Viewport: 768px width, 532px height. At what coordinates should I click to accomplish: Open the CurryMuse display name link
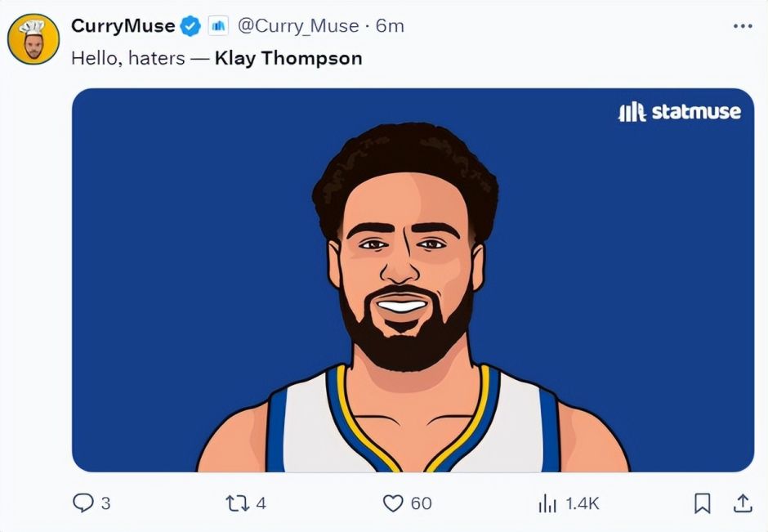pyautogui.click(x=123, y=26)
